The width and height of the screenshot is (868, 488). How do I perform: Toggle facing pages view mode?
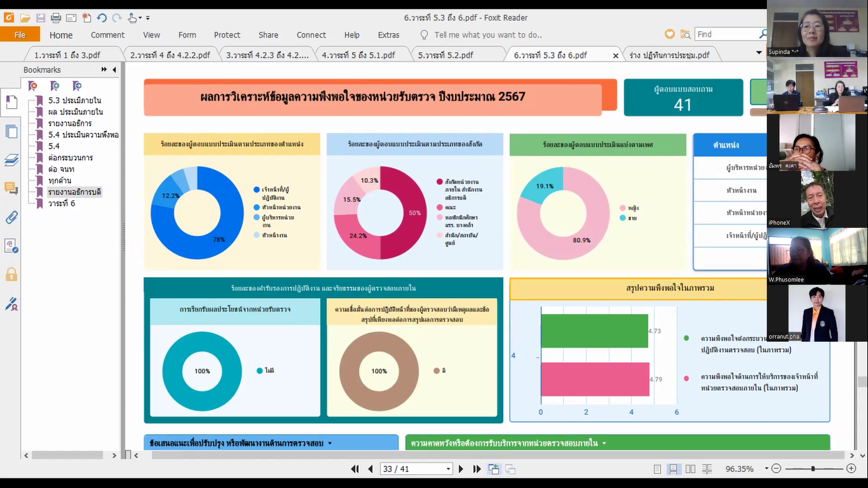(x=689, y=469)
